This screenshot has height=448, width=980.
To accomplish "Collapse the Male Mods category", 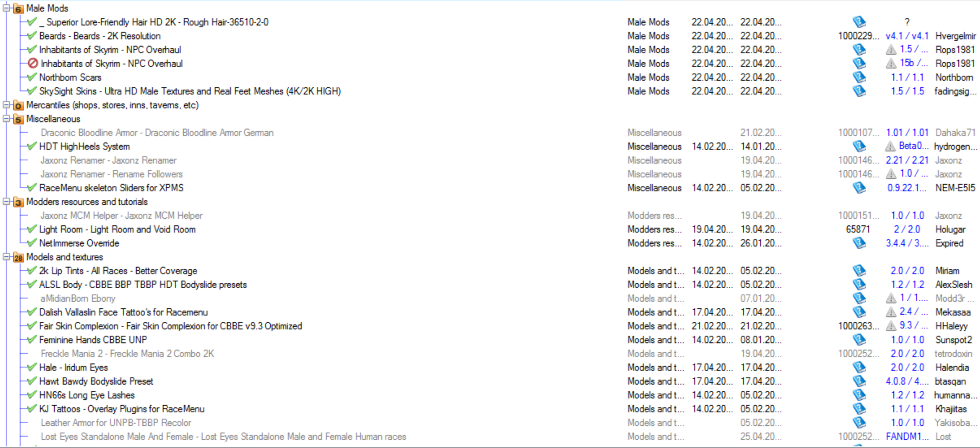I will click(x=7, y=8).
